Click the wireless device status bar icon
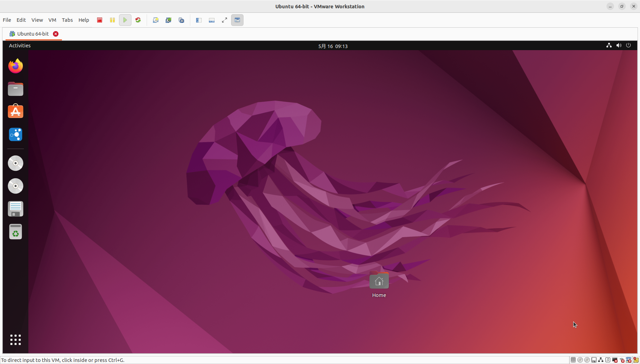640x364 pixels. pos(622,360)
